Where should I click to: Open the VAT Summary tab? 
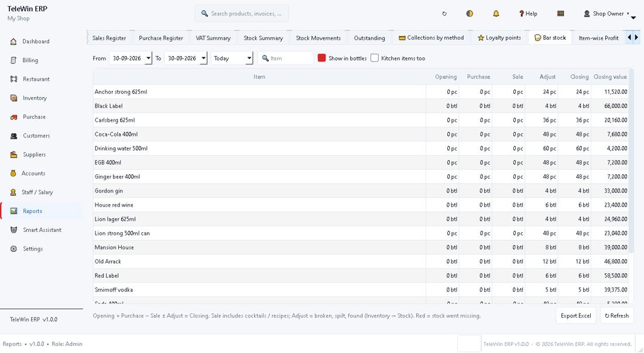[x=213, y=38]
